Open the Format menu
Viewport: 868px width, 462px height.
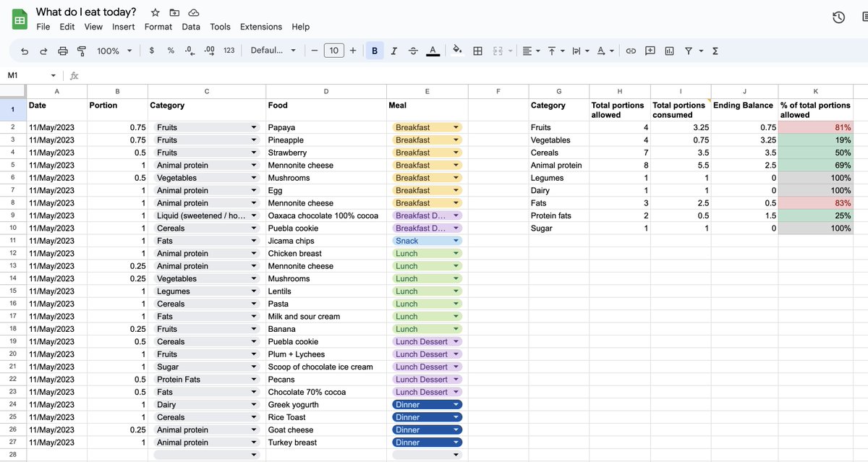coord(158,27)
